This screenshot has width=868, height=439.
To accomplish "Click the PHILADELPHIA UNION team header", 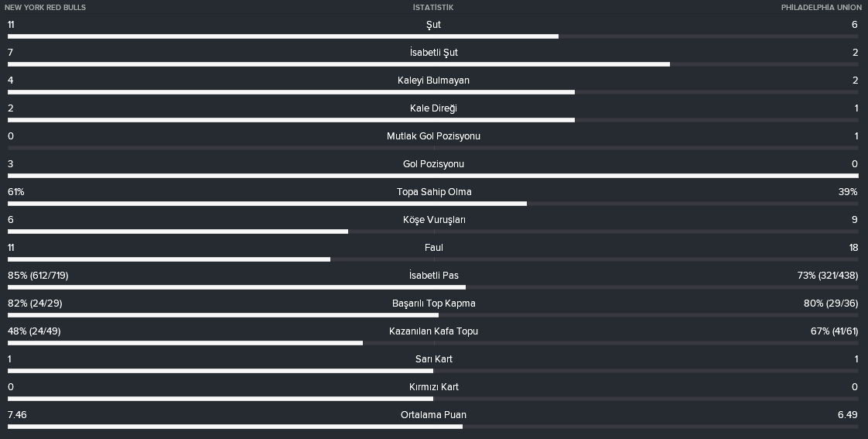I will [x=821, y=7].
